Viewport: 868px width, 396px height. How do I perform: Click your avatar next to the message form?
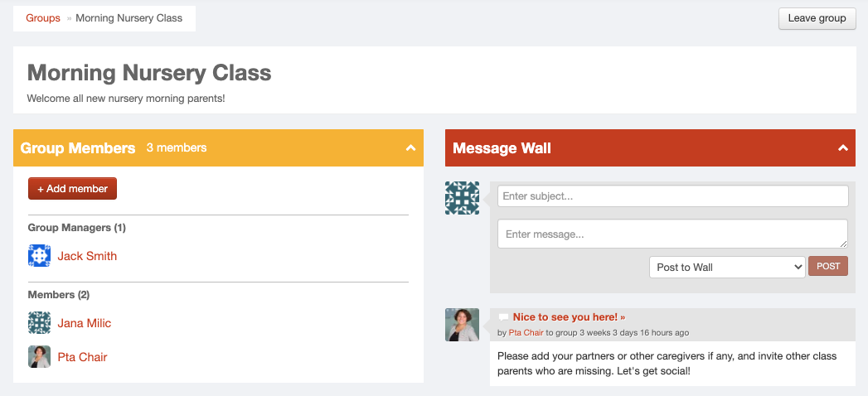(463, 198)
